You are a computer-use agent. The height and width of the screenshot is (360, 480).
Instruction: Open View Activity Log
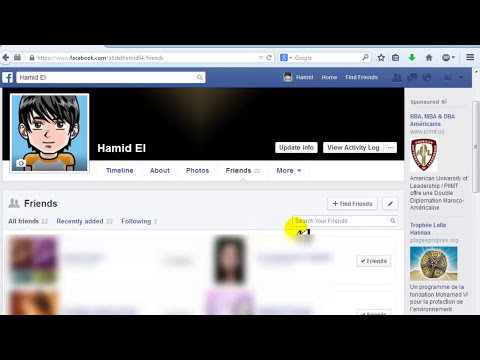[x=353, y=148]
